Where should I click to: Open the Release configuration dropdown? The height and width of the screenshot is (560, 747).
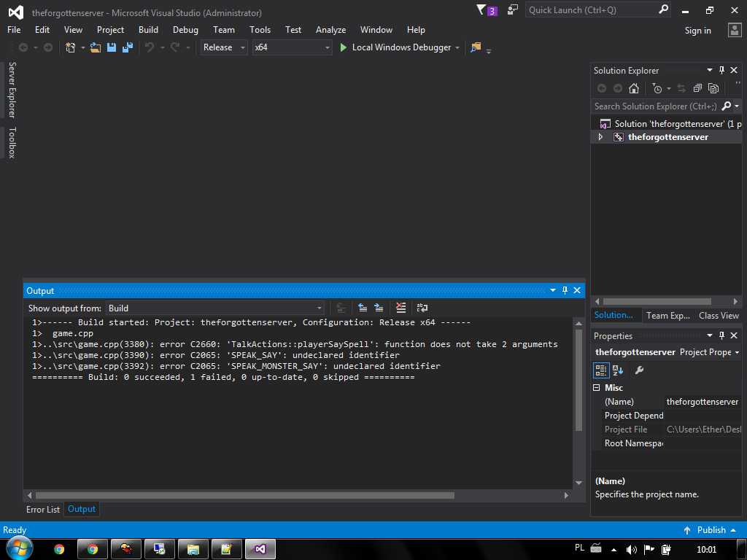pos(224,47)
